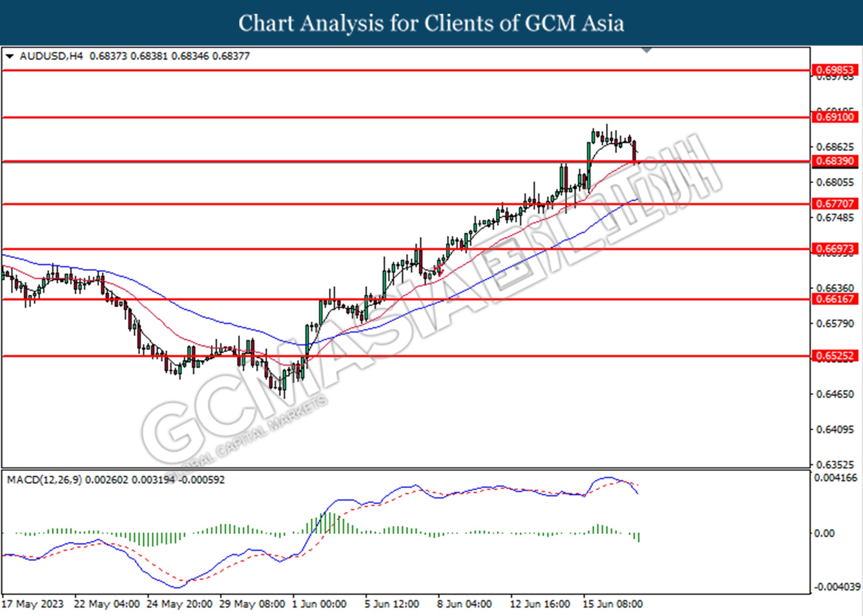Click the 8 Jun 04:00 time label
Screen dimensions: 863x616
tap(464, 604)
